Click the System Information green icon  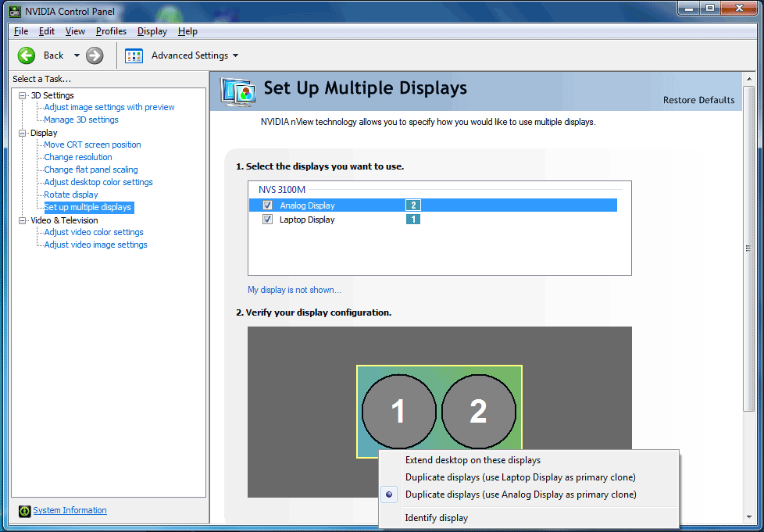[24, 511]
